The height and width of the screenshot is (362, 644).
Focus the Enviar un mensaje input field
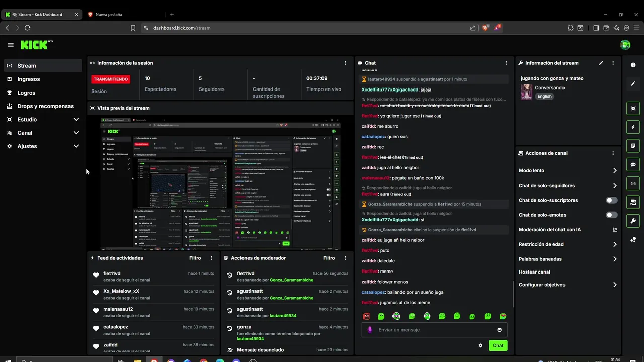point(434,330)
